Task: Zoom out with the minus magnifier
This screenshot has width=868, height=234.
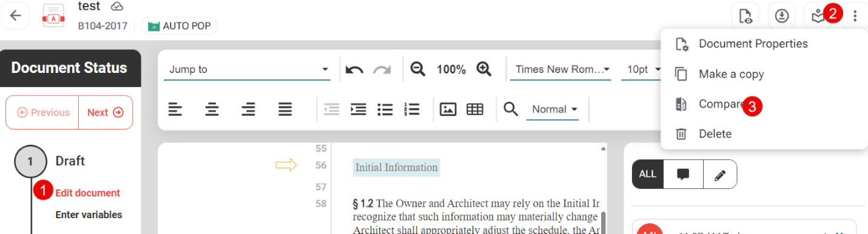Action: coord(418,69)
